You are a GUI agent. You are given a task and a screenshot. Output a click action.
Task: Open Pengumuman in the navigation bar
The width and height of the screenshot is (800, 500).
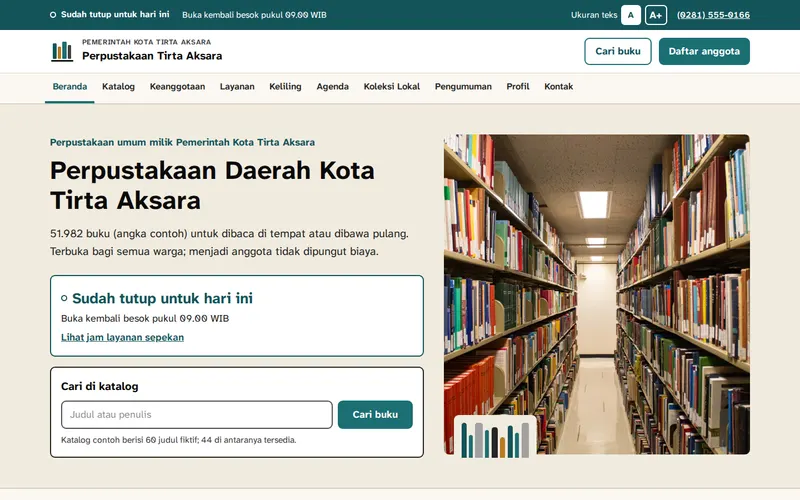pyautogui.click(x=463, y=87)
